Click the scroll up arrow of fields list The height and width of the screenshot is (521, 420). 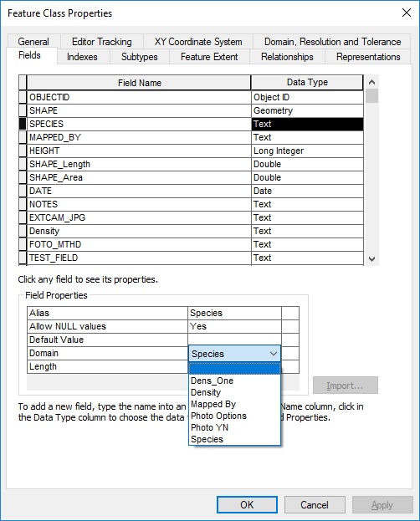pos(371,82)
